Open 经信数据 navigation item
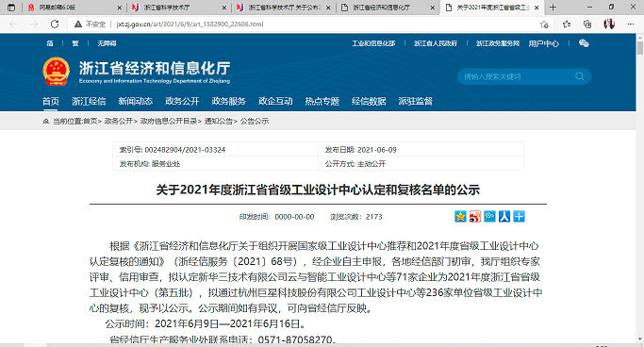Viewport: 644px width, 347px height. [x=369, y=101]
